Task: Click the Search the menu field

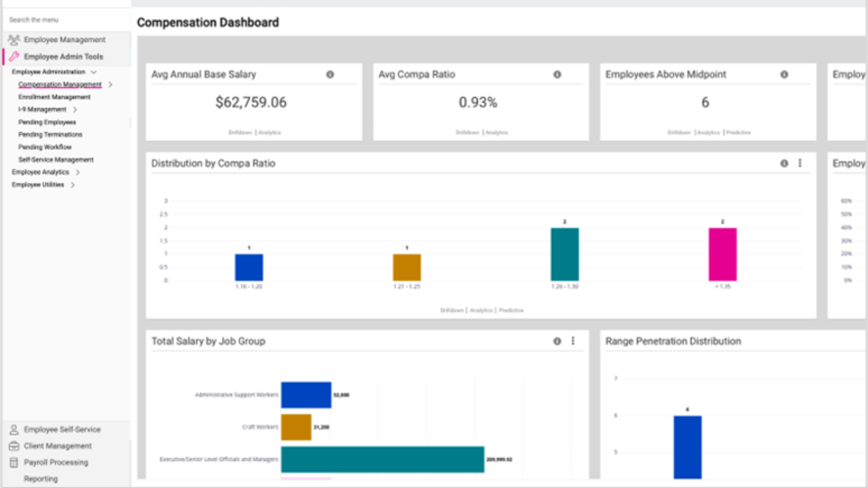Action: pyautogui.click(x=66, y=20)
